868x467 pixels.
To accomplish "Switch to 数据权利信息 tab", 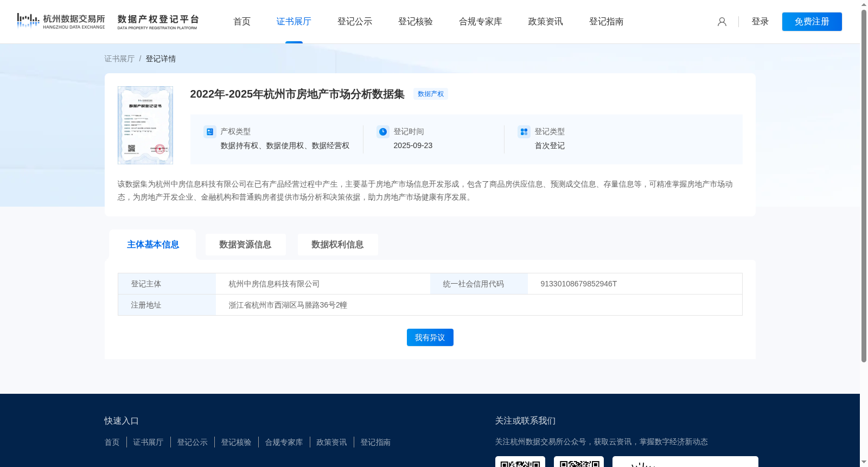I will pyautogui.click(x=337, y=245).
